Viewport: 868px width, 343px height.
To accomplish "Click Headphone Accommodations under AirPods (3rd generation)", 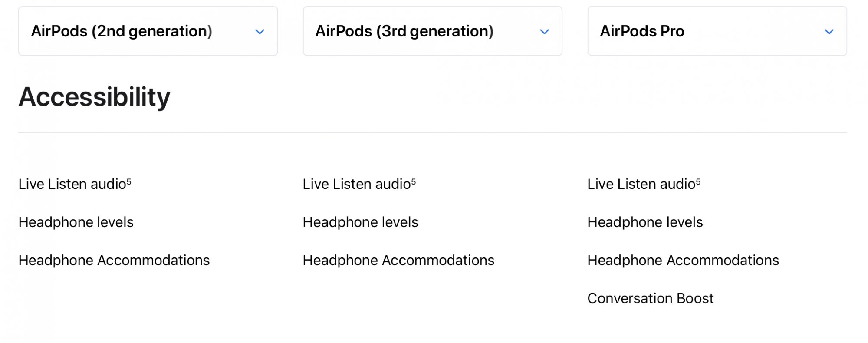I will (399, 261).
